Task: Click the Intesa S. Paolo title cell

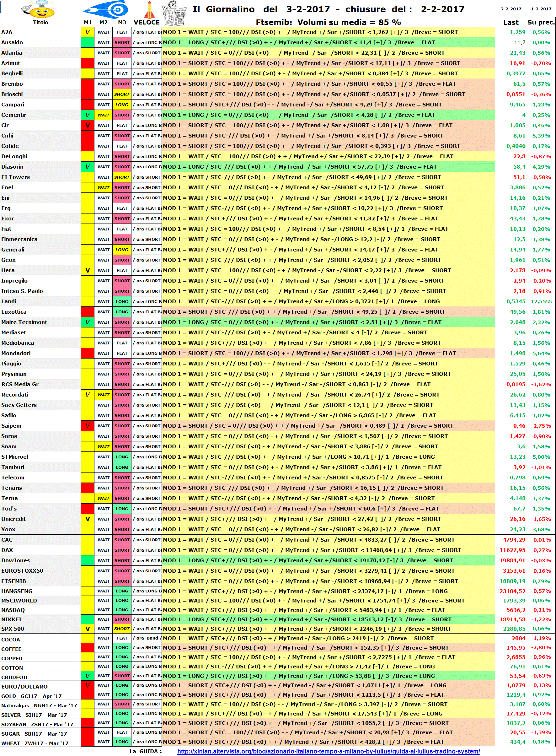Action: [40, 291]
